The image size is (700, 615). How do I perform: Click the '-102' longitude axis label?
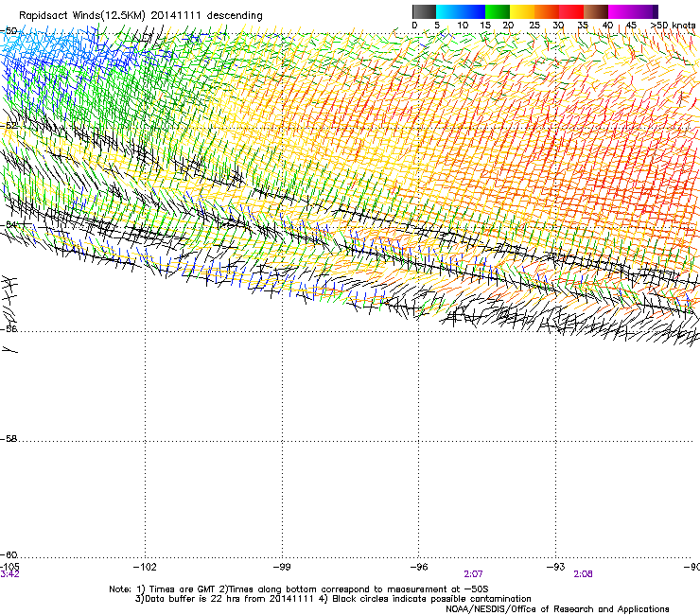pos(145,567)
